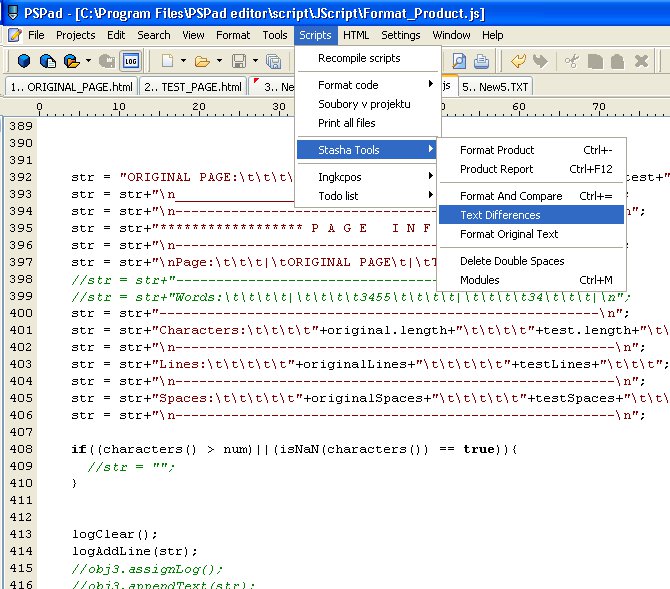Select Print all files
This screenshot has width=670, height=589.
coord(367,123)
